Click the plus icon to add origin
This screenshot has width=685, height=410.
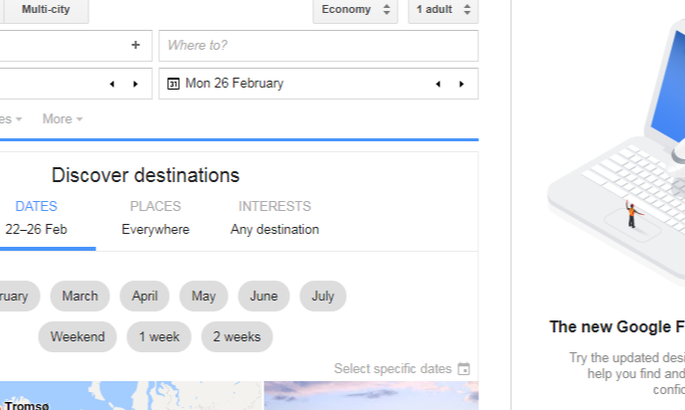click(135, 45)
